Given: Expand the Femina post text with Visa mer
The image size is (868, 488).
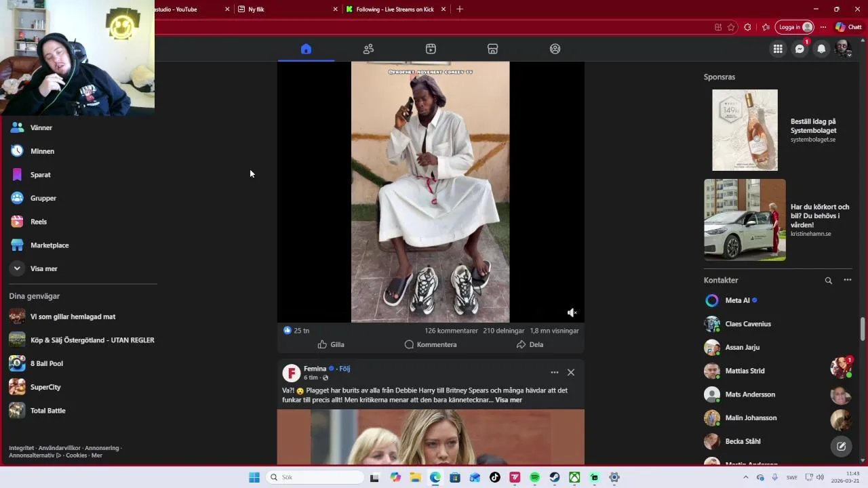Looking at the screenshot, I should coord(509,400).
